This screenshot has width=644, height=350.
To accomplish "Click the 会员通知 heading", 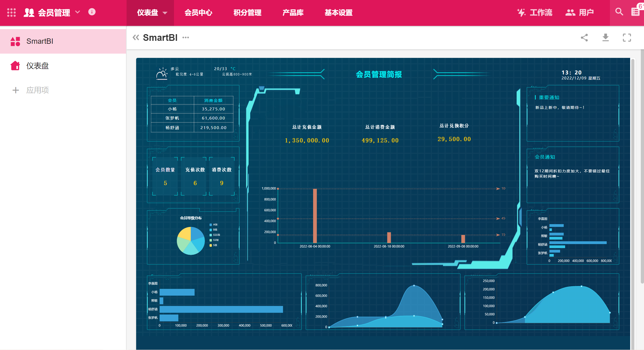I will [545, 157].
